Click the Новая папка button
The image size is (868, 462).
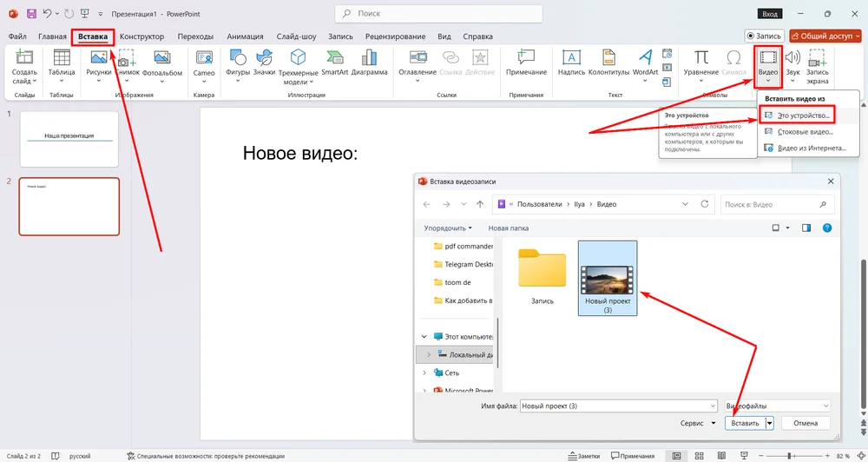pos(508,228)
